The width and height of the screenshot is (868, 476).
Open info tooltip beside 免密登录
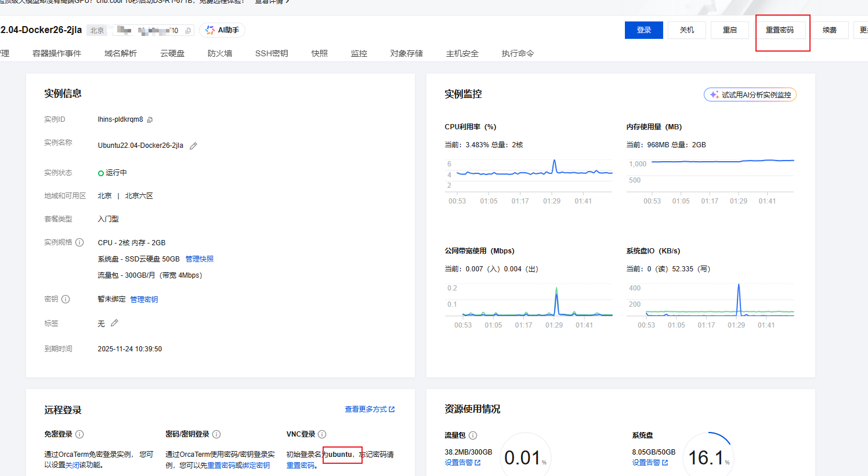click(79, 434)
